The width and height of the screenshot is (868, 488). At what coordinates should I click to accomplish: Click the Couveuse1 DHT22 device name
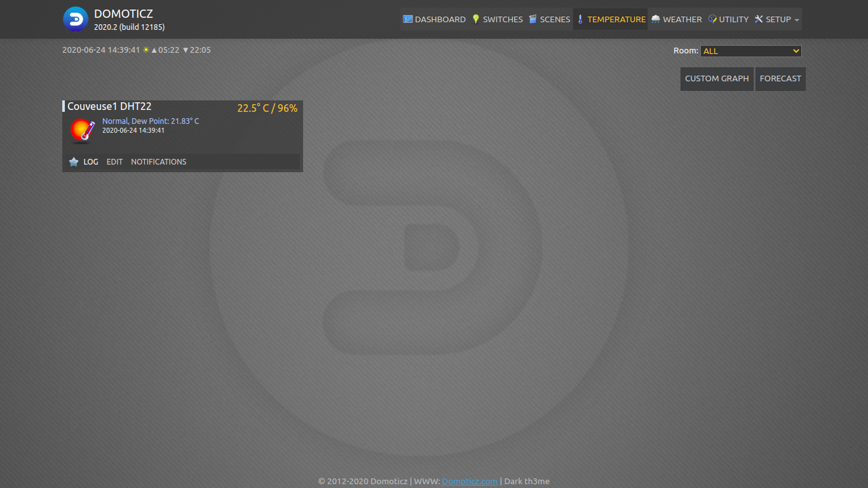[109, 107]
